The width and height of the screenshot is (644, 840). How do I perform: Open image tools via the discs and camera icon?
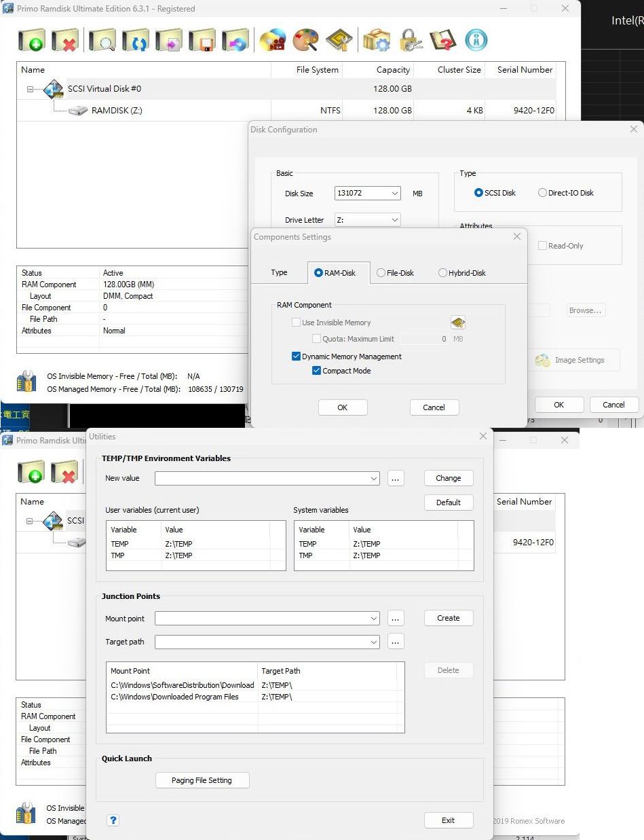273,41
